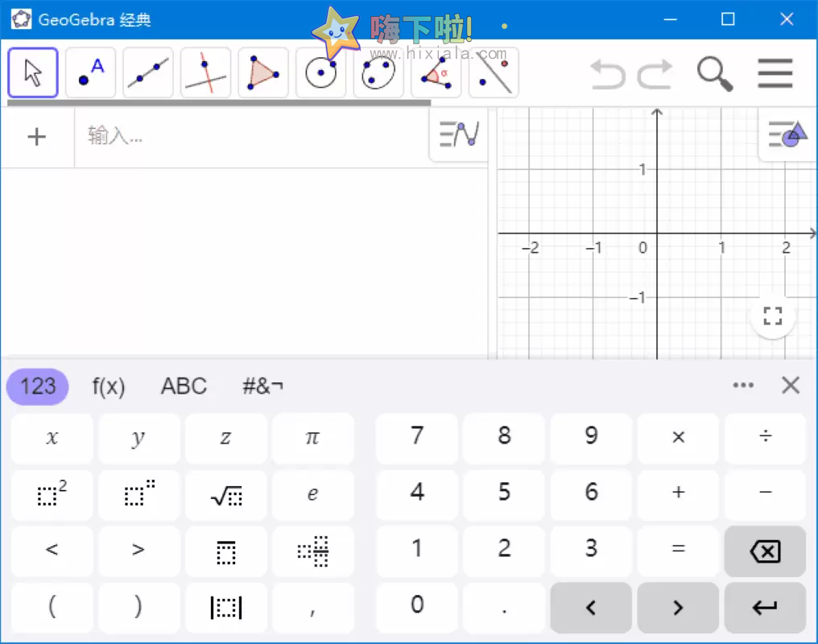Open the hamburger main menu
Image resolution: width=818 pixels, height=644 pixels.
(x=775, y=73)
